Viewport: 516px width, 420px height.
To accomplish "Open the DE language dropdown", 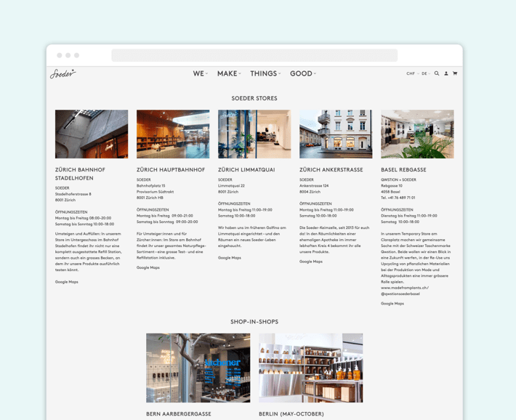I will (x=426, y=73).
